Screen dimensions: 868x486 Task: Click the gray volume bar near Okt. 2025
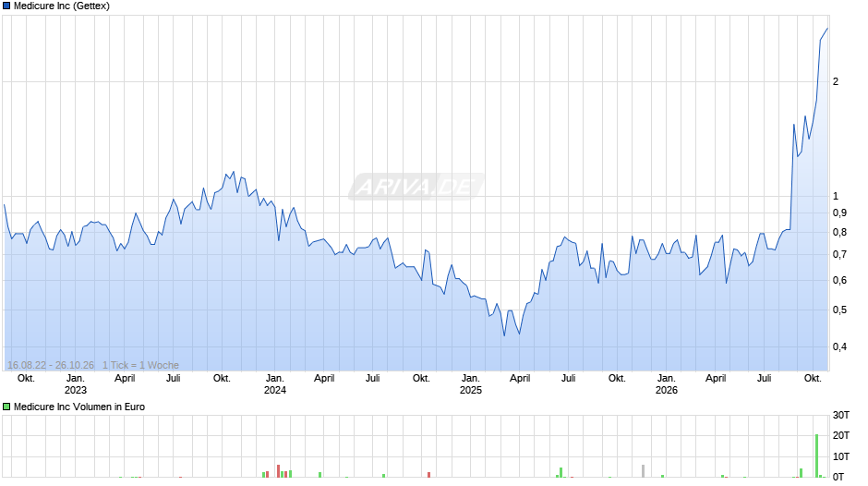click(643, 471)
